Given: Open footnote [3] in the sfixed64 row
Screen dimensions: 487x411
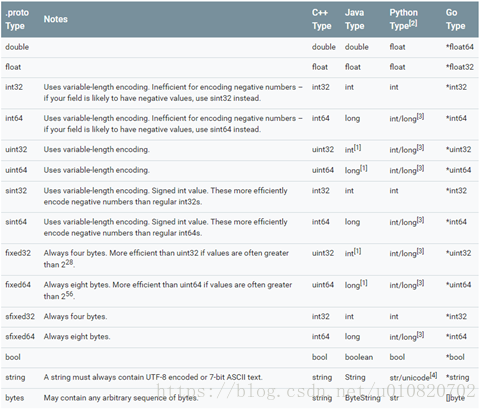Looking at the screenshot, I should coord(420,334).
